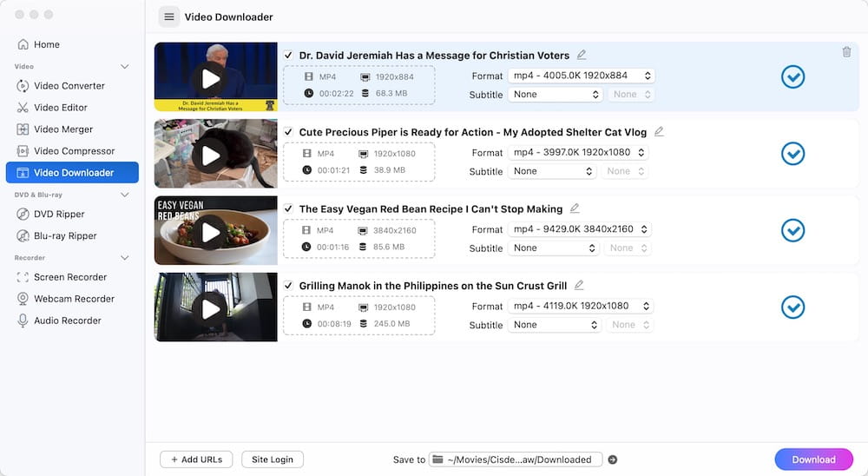Image resolution: width=868 pixels, height=476 pixels.
Task: Open Subtitle dropdown for Dr. David Jeremiah video
Action: pyautogui.click(x=556, y=94)
